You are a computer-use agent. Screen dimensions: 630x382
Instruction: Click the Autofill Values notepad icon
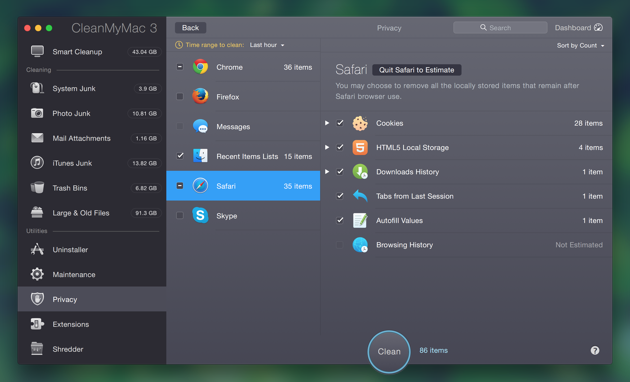pyautogui.click(x=360, y=220)
